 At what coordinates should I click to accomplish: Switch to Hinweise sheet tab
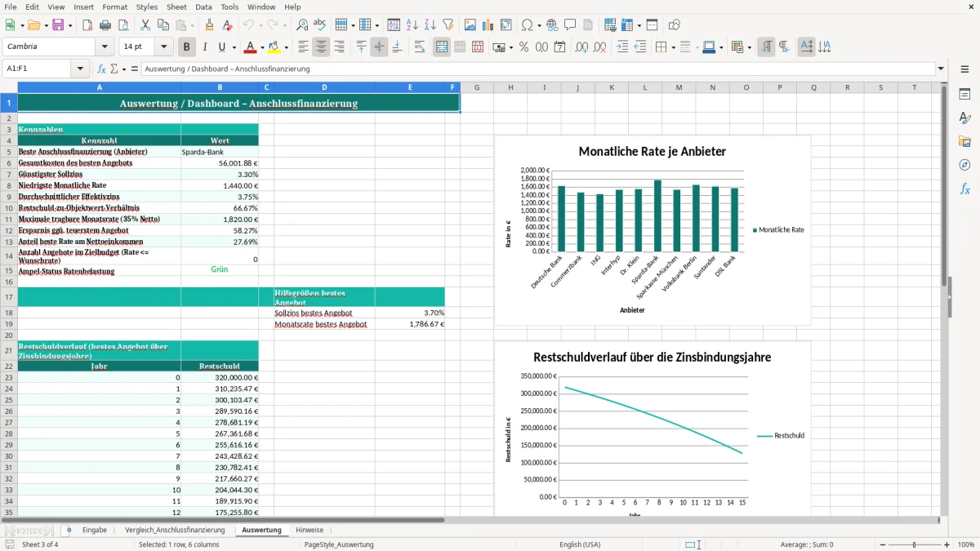tap(310, 530)
